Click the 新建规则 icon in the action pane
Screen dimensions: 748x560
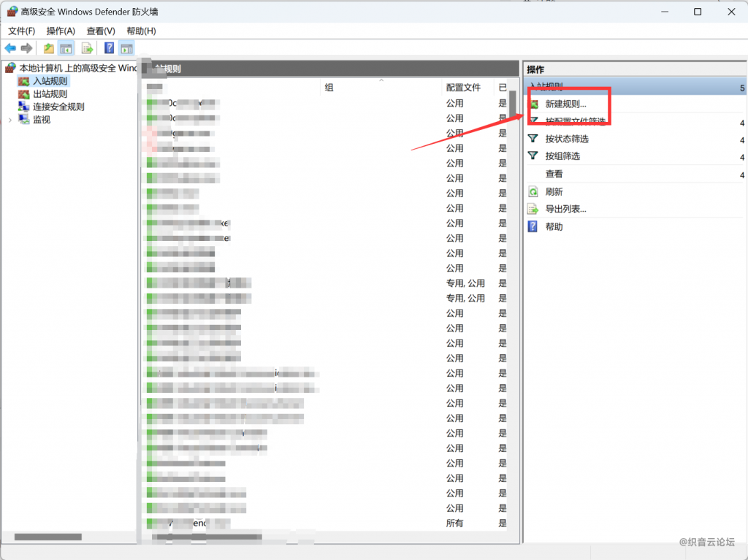[x=534, y=104]
